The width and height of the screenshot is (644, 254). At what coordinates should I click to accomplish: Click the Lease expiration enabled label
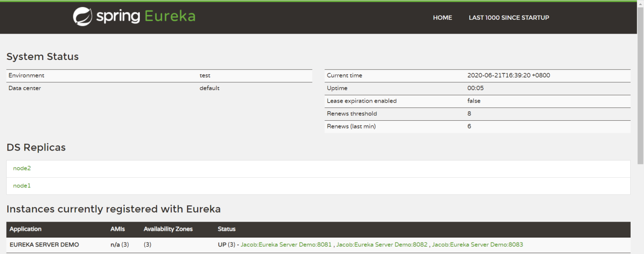362,101
